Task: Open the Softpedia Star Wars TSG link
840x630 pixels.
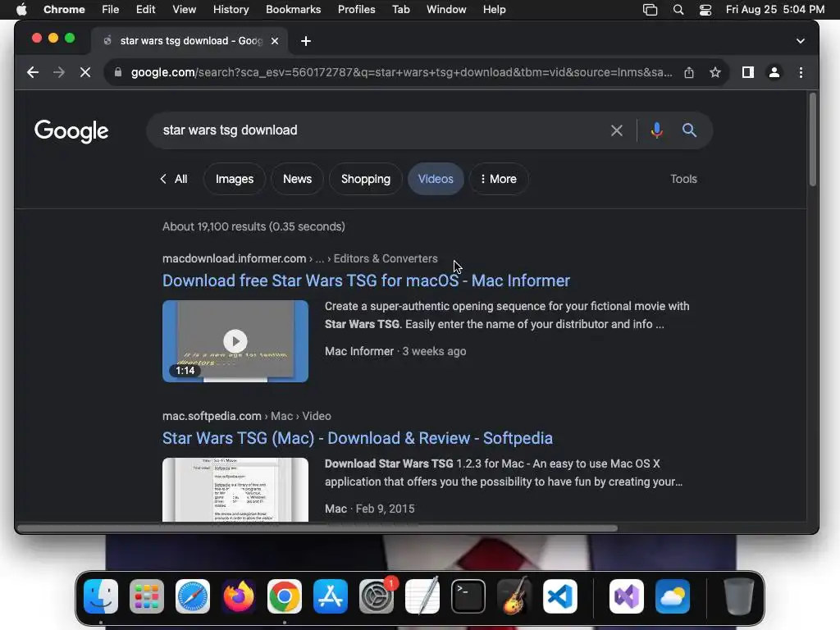Action: pos(358,438)
